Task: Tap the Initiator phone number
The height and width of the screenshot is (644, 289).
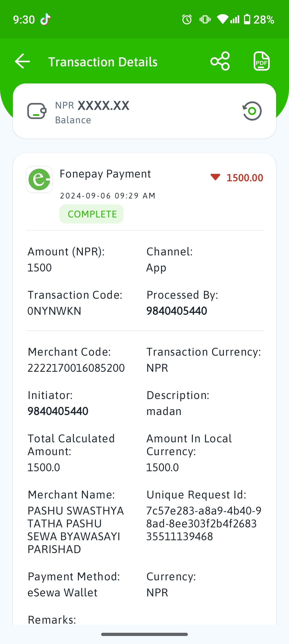Action: coord(58,411)
